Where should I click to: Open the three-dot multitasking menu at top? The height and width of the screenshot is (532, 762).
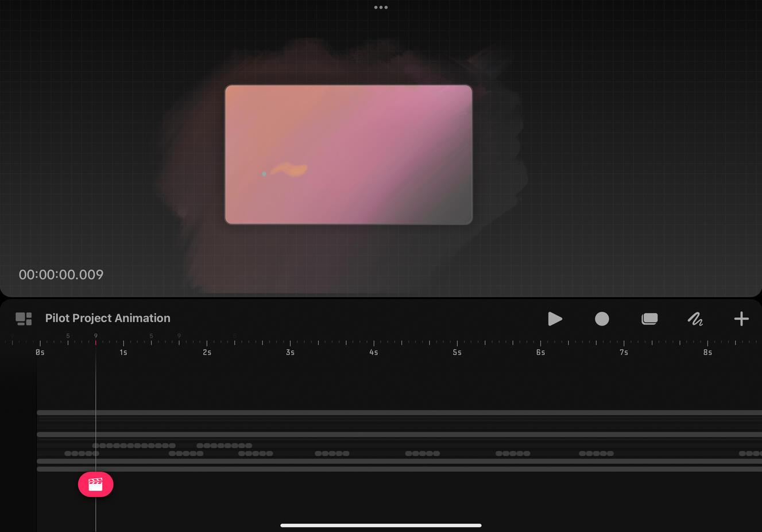click(x=381, y=7)
